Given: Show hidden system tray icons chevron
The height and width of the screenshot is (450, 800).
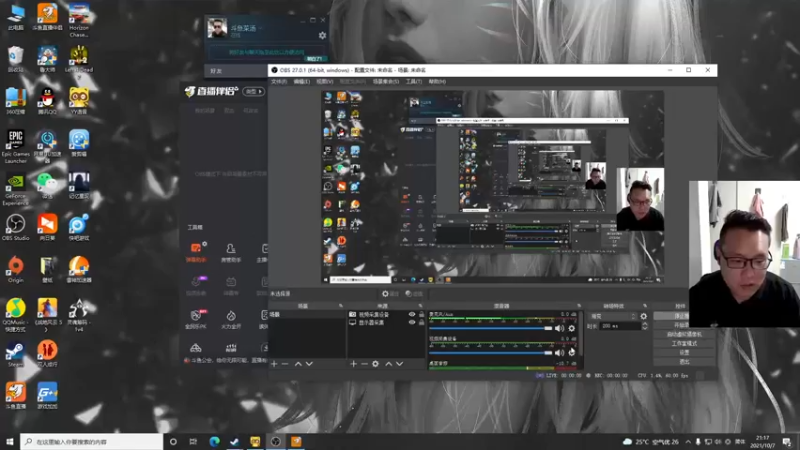Looking at the screenshot, I should point(688,442).
